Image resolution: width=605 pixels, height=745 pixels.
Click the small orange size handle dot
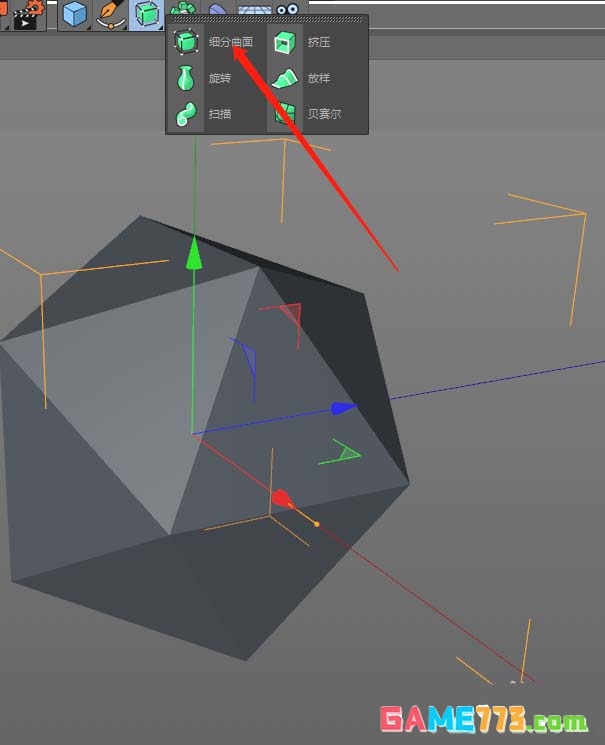point(317,524)
